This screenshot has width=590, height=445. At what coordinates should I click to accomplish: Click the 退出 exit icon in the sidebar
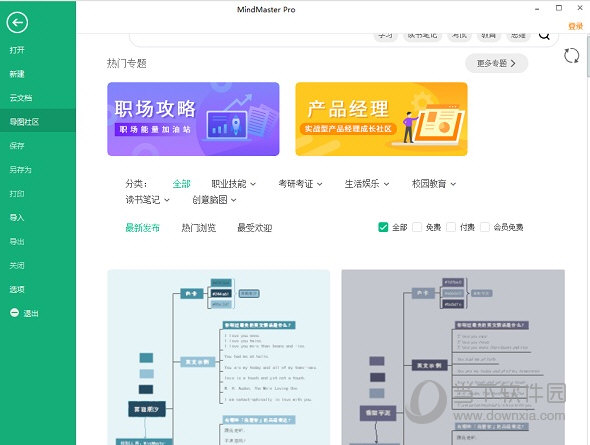[x=14, y=313]
